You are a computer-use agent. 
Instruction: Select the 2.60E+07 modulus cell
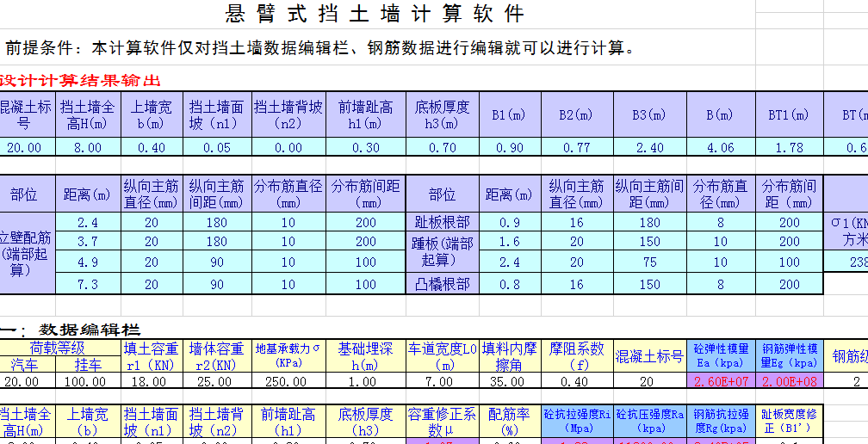point(721,381)
